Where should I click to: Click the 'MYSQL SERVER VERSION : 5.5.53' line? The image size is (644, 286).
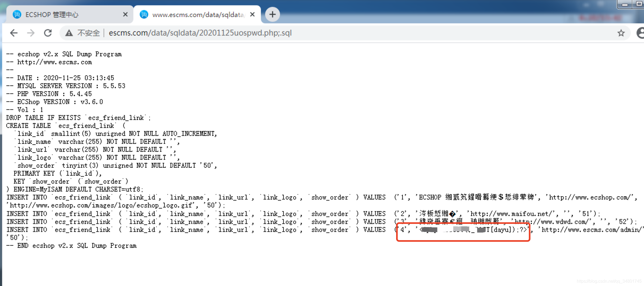(71, 86)
